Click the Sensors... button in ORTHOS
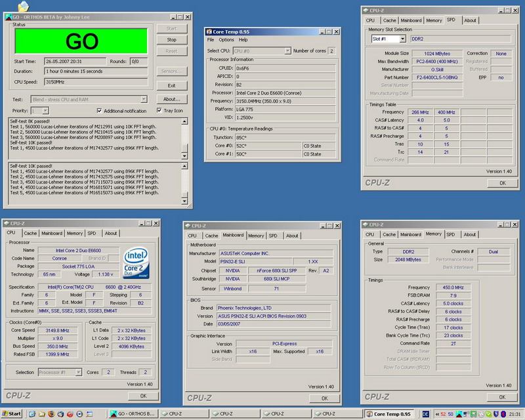The height and width of the screenshot is (420, 525). tap(172, 72)
